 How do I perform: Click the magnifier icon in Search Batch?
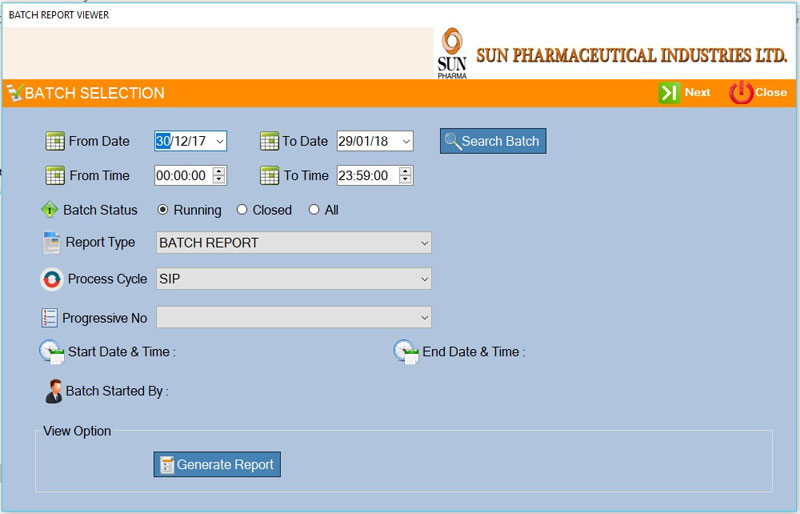pyautogui.click(x=452, y=141)
